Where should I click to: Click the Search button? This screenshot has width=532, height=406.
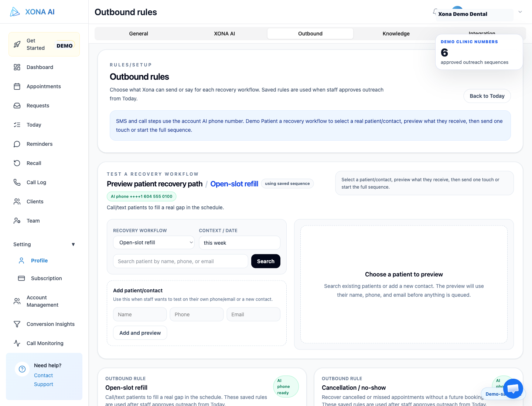[266, 261]
